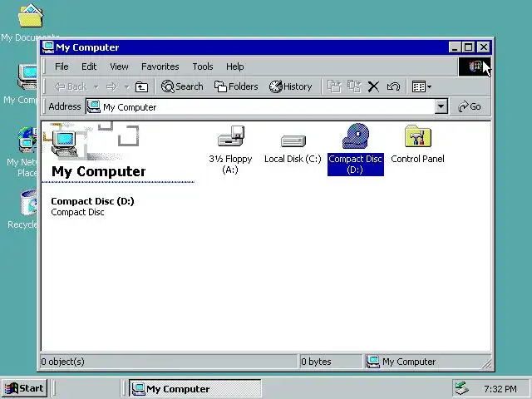Expand the Forward history dropdown arrow
Screen dimensions: 532x399
[x=126, y=87]
